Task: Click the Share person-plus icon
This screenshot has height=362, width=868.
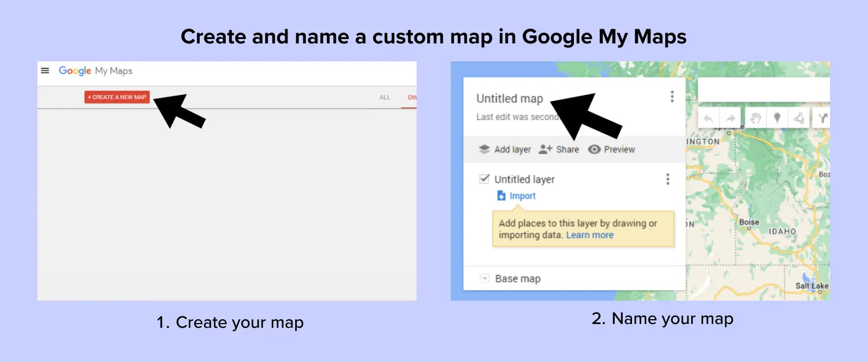Action: click(x=545, y=149)
